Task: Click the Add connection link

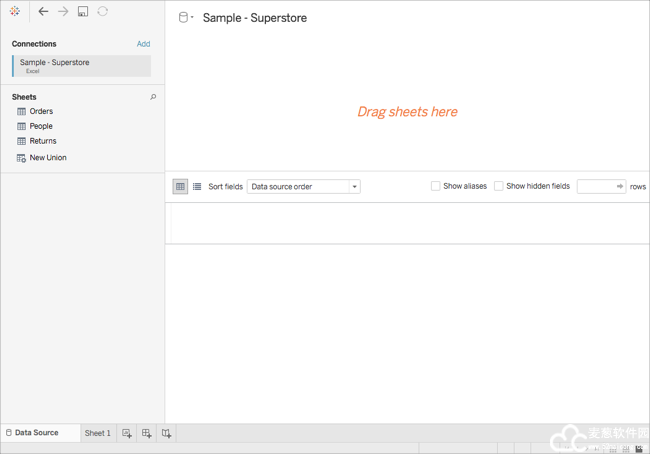Action: (x=143, y=44)
